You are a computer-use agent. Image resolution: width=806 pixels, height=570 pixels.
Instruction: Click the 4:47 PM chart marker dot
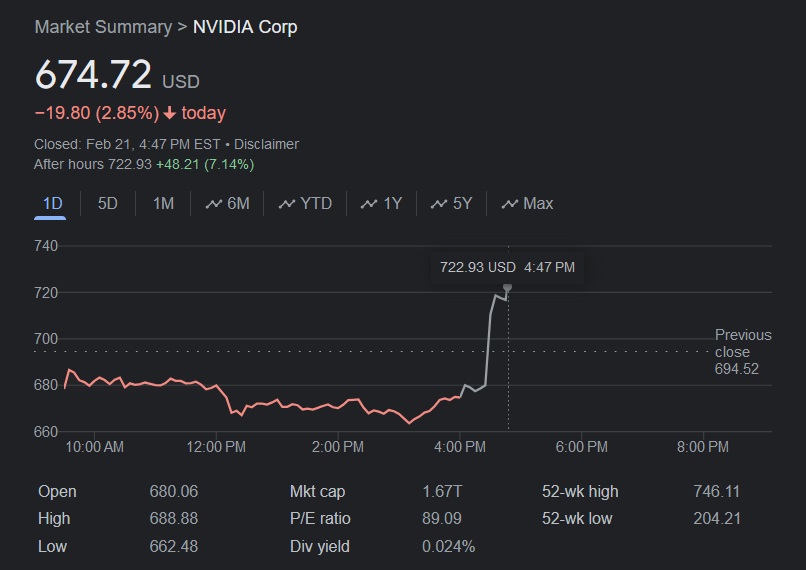508,288
